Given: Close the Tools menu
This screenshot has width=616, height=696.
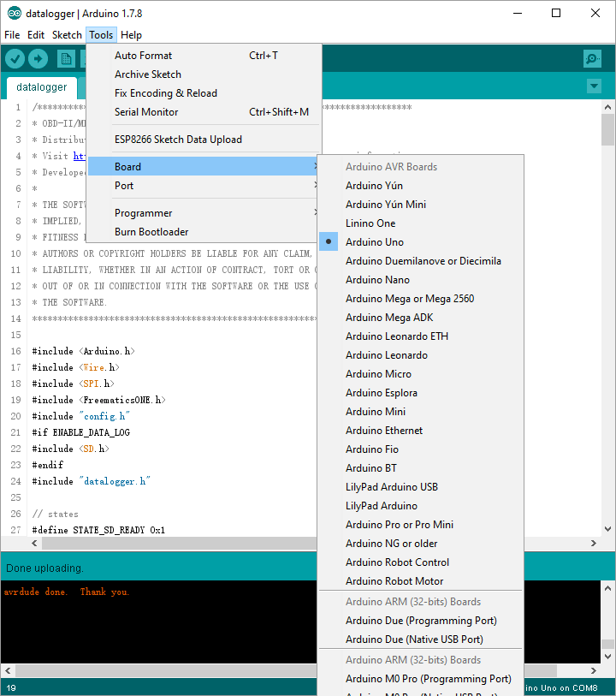Looking at the screenshot, I should (101, 35).
